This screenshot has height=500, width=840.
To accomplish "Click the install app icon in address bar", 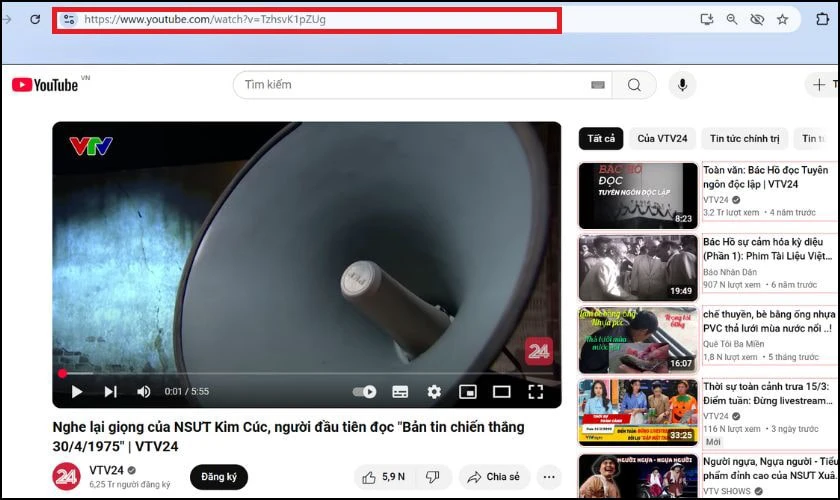I will pos(707,20).
